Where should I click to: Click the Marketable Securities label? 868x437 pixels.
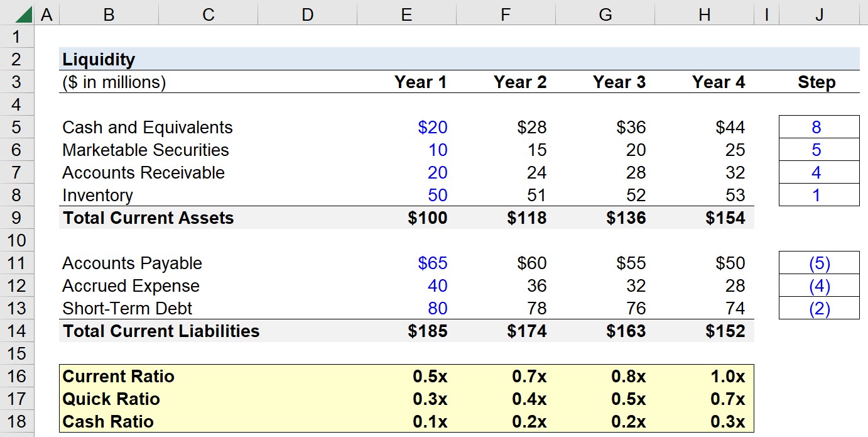click(146, 150)
